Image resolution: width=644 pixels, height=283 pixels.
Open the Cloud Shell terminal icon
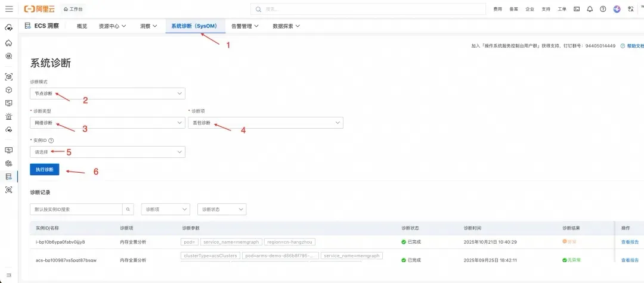point(577,8)
